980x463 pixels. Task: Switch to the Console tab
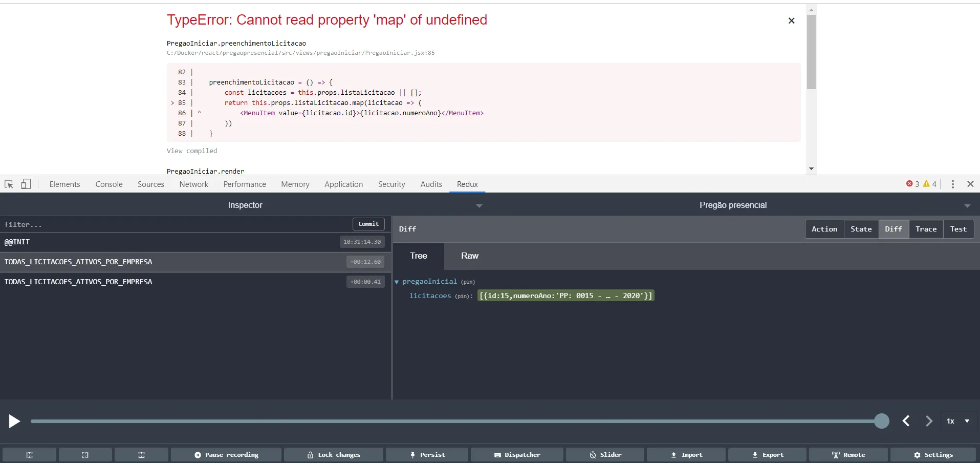pos(109,184)
